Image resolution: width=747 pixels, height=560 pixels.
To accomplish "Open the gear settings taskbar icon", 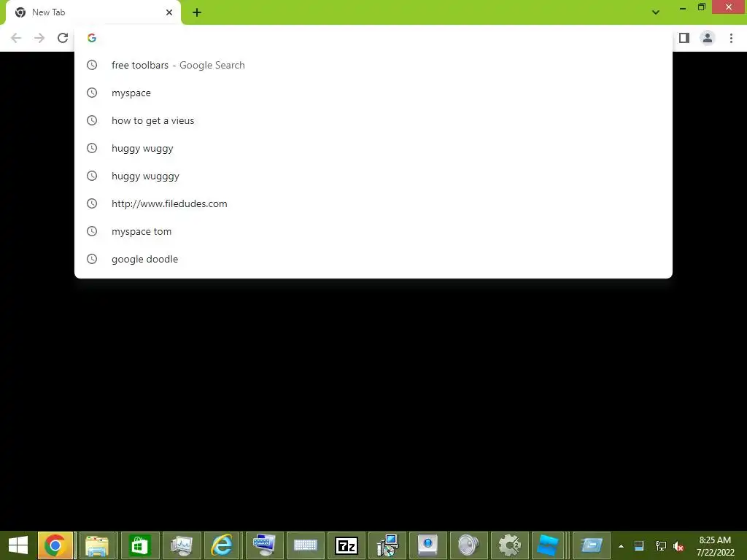I will 510,545.
